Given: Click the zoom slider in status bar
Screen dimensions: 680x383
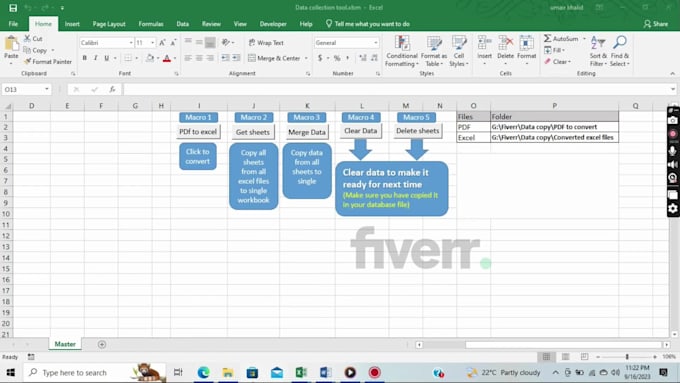Looking at the screenshot, I should (627, 357).
